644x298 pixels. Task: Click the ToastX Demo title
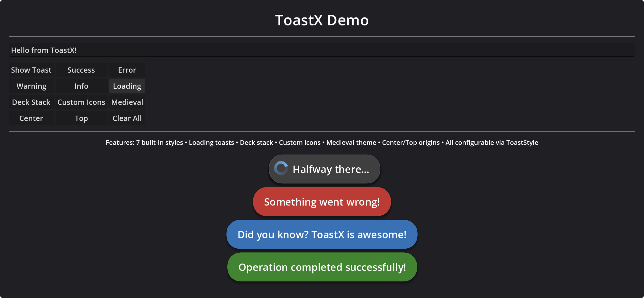pos(322,20)
